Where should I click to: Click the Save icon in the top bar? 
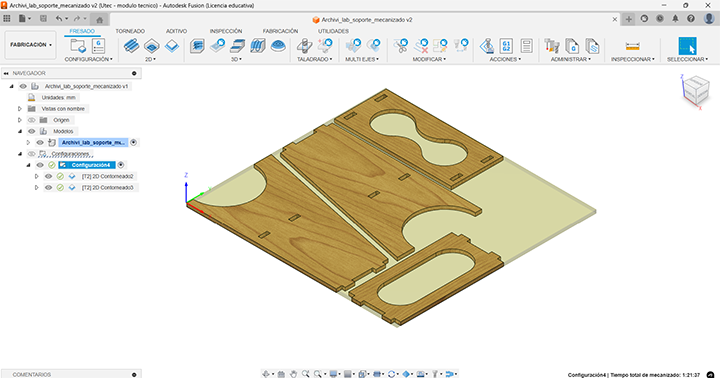pos(43,19)
